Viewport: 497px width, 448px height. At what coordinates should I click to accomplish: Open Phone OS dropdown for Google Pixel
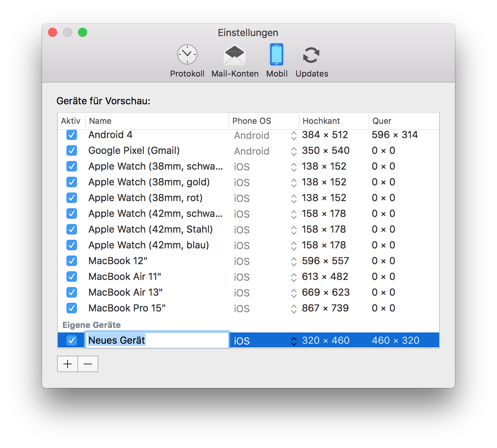[x=265, y=151]
